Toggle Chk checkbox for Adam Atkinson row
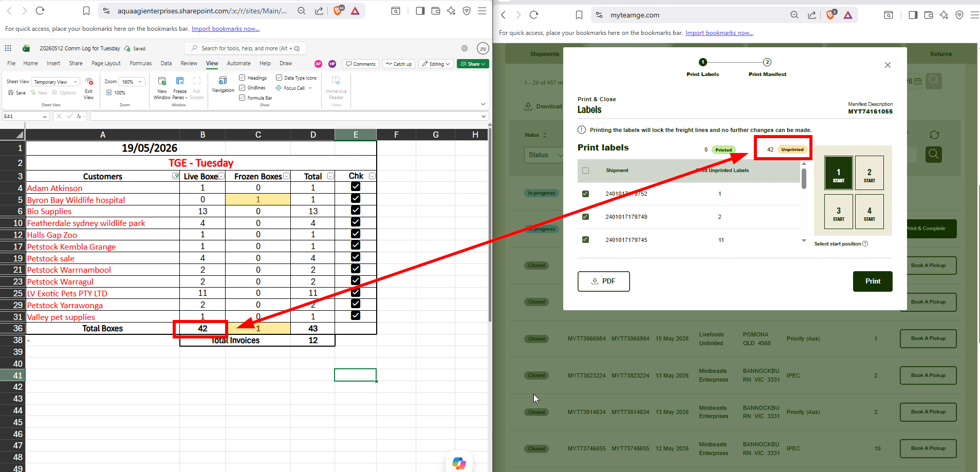980x472 pixels. [356, 187]
